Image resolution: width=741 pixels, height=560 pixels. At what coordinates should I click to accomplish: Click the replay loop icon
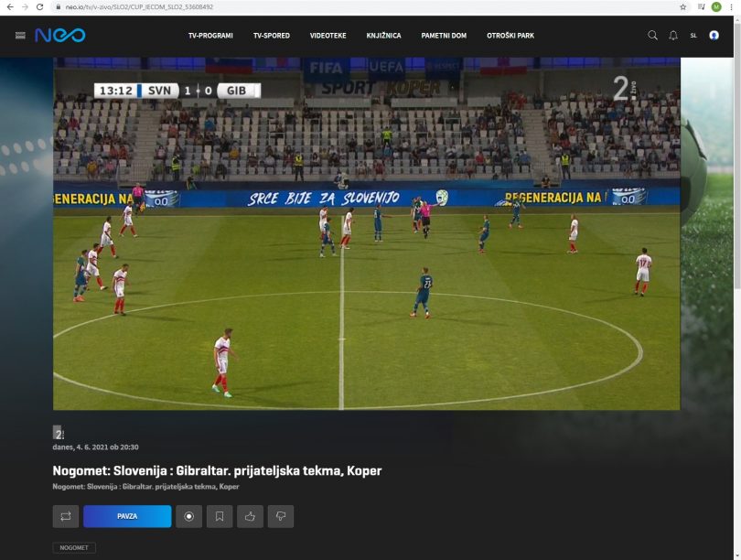coord(64,516)
